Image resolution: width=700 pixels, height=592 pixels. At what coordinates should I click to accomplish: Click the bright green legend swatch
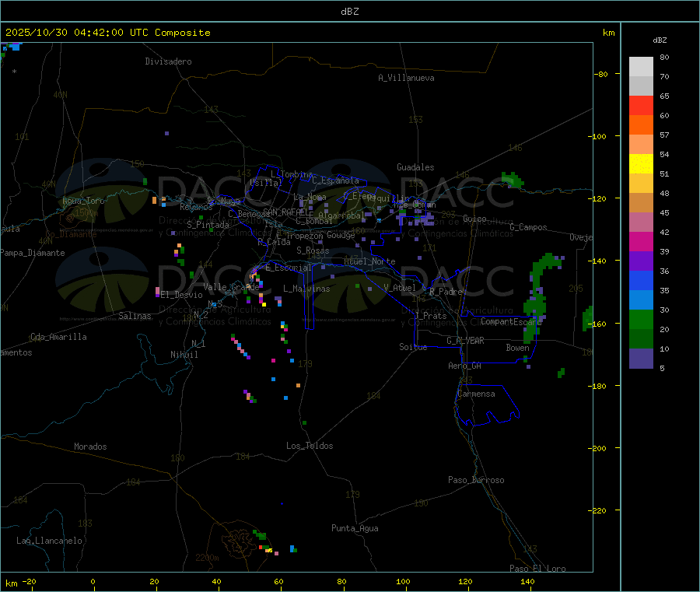tap(641, 319)
